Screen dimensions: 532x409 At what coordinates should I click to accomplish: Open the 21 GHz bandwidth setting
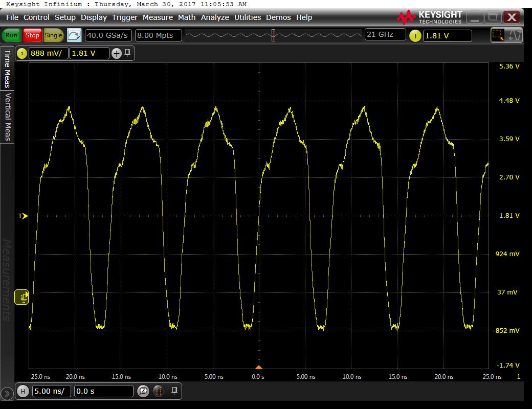pos(385,35)
